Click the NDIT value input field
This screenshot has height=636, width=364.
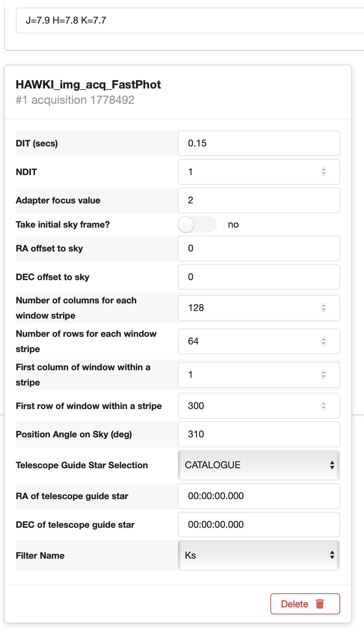[x=248, y=172]
